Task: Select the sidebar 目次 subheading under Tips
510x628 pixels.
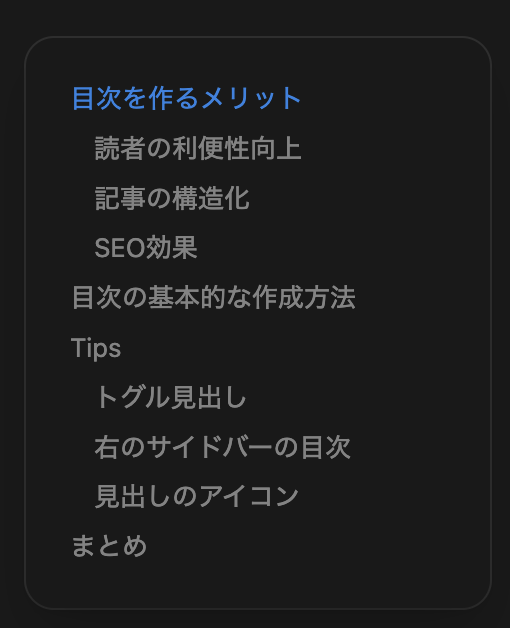Action: click(x=223, y=447)
